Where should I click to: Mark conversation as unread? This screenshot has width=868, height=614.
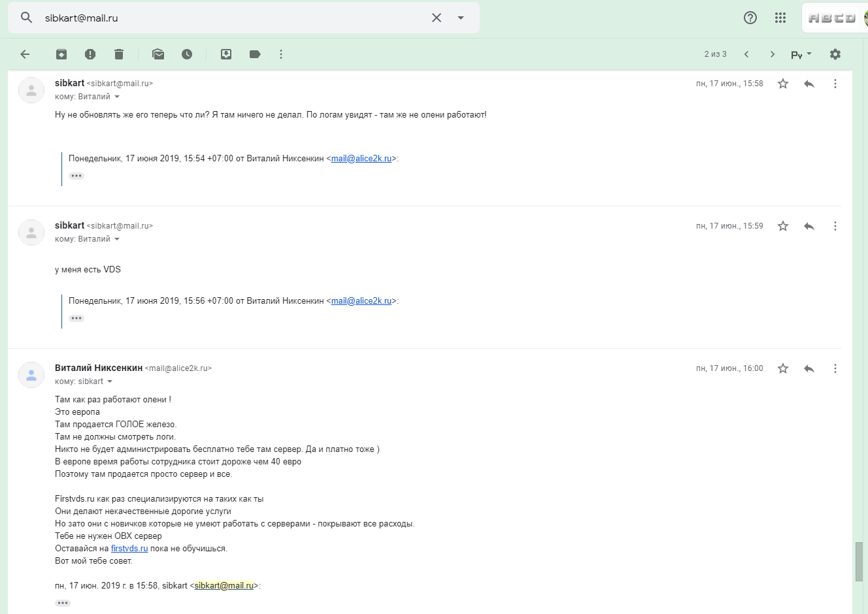[158, 54]
